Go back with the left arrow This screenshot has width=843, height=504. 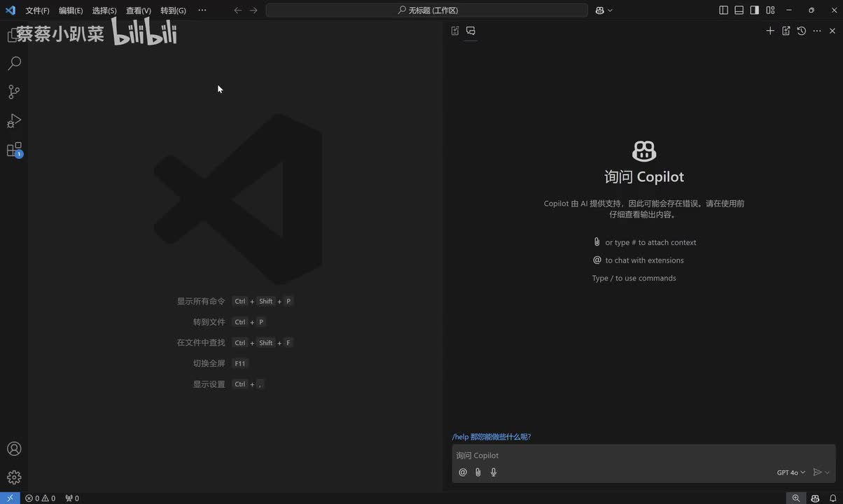(238, 10)
